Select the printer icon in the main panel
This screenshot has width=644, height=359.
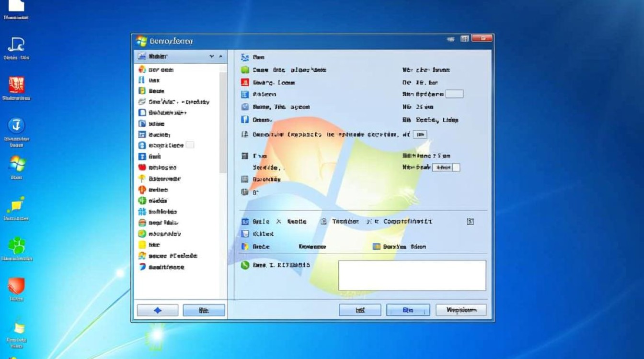click(246, 179)
